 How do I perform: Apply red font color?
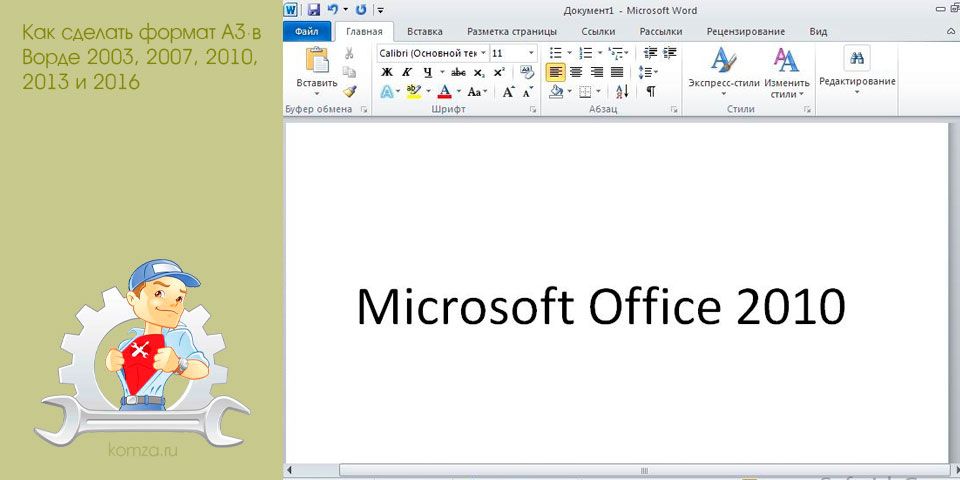click(445, 92)
